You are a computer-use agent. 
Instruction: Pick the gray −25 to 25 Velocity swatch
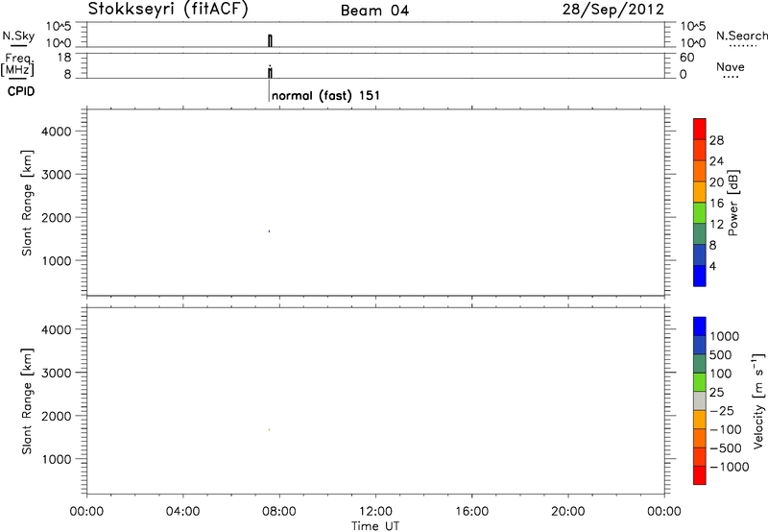pos(700,400)
